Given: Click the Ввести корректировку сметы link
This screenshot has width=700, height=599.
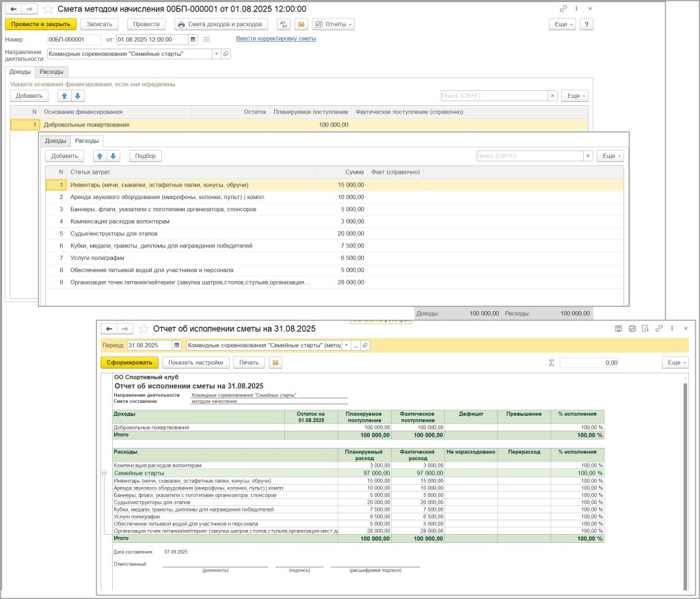Looking at the screenshot, I should click(x=275, y=38).
